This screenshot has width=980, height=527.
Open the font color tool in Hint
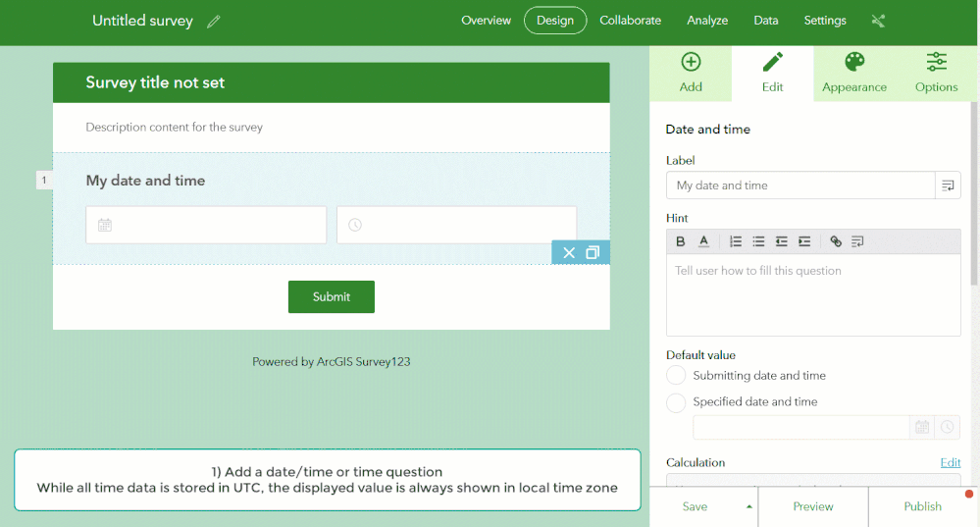[703, 241]
